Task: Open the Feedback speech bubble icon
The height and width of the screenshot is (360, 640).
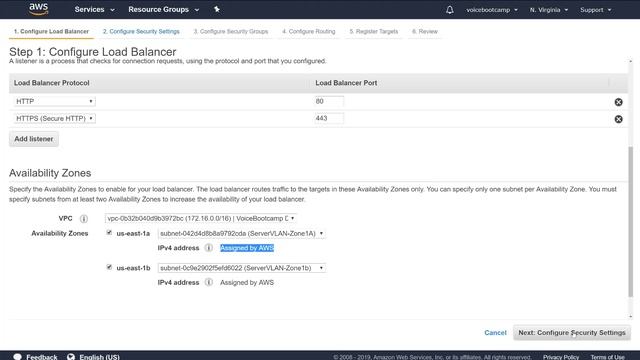Action: pos(17,357)
